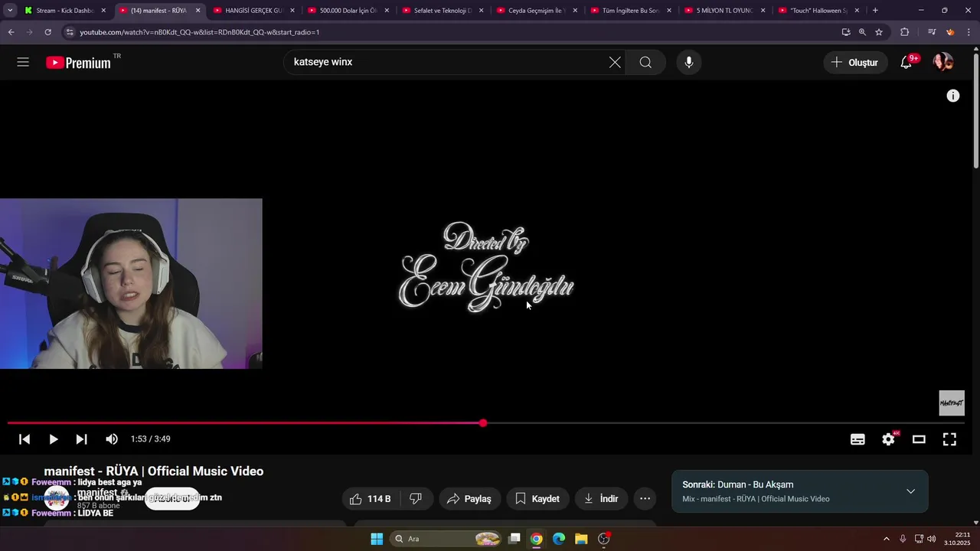Switch to "Touch" Halloween tab
The width and height of the screenshot is (980, 551).
coord(820,11)
